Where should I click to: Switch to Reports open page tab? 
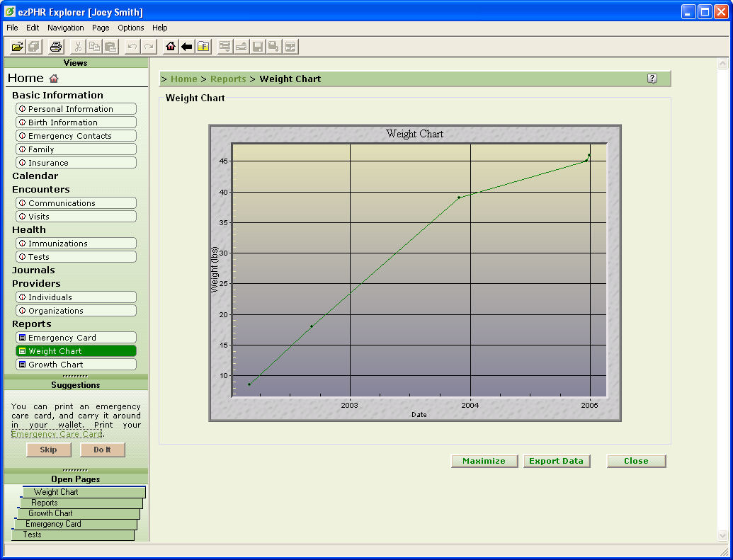click(x=81, y=503)
